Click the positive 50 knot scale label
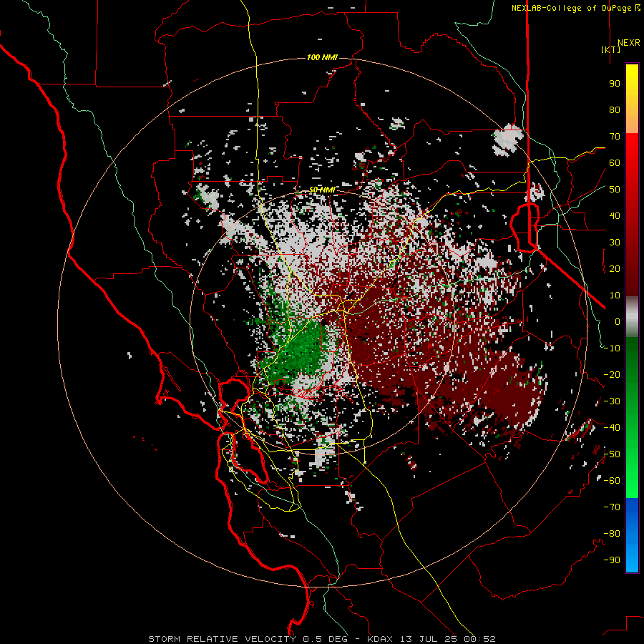The image size is (644, 644). (x=615, y=190)
